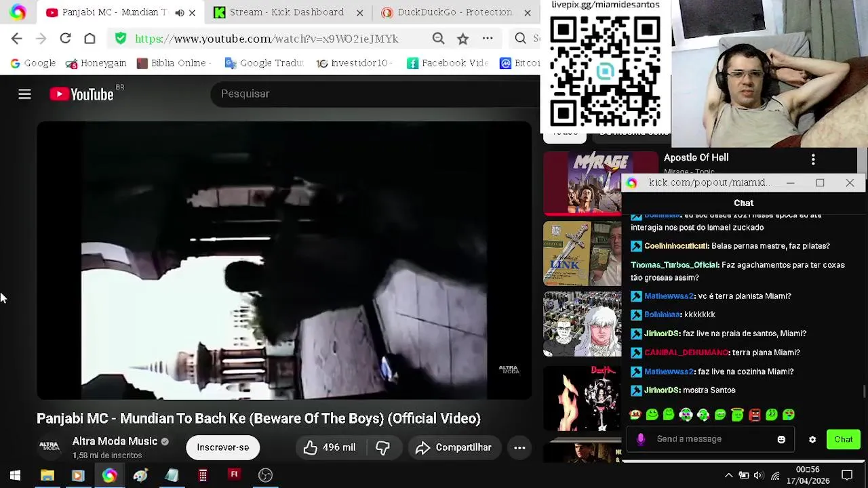868x488 pixels.
Task: Open File Explorer from the taskbar
Action: tap(47, 475)
